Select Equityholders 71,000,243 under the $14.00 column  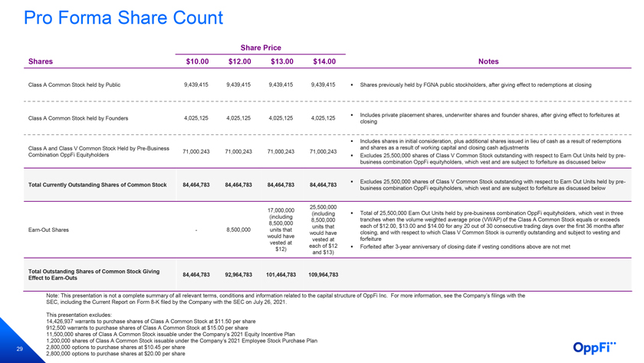[323, 152]
